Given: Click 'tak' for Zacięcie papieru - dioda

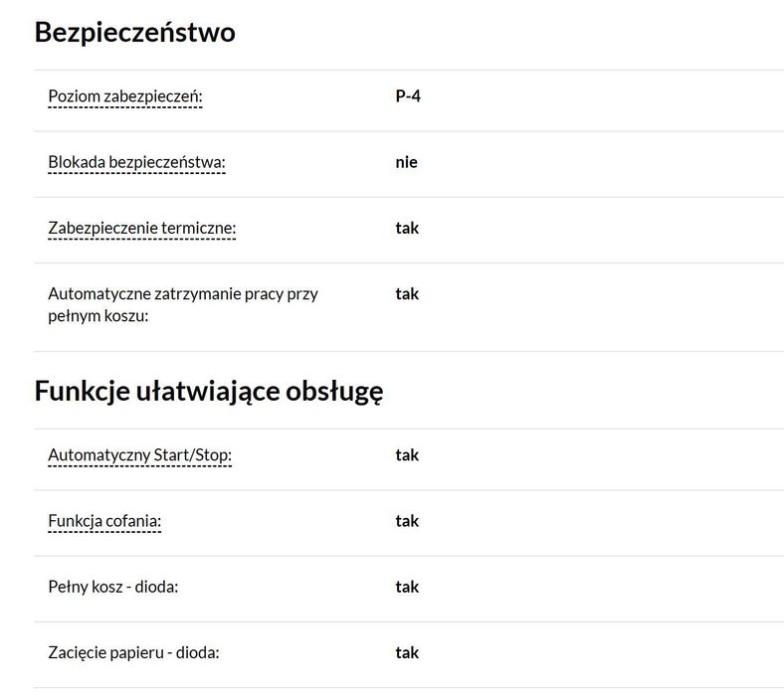Looking at the screenshot, I should [x=407, y=651].
